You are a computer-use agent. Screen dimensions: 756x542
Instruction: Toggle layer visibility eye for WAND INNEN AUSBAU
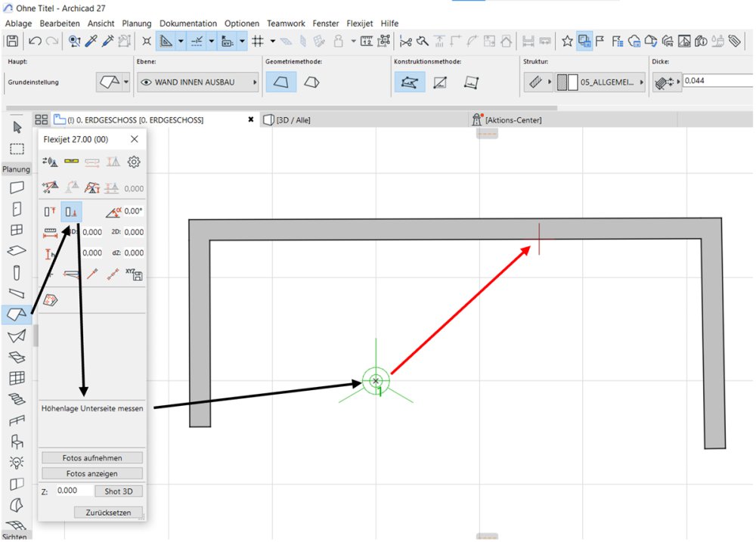pos(146,82)
